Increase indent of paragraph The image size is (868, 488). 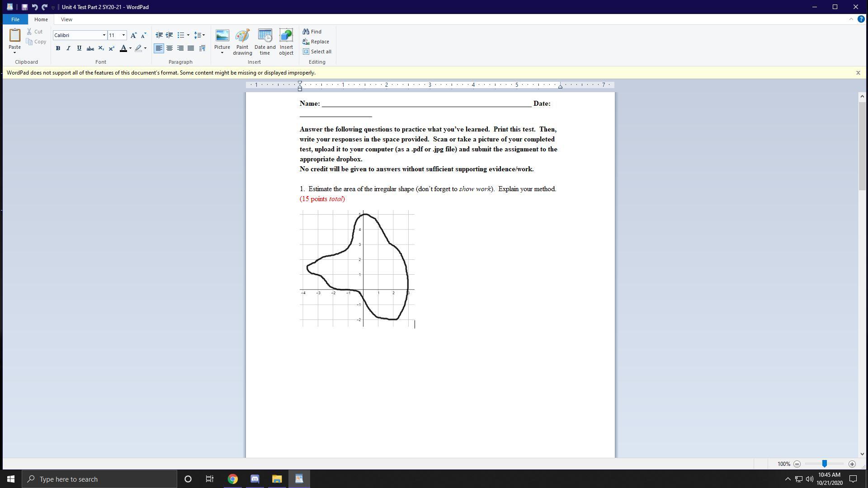(170, 35)
